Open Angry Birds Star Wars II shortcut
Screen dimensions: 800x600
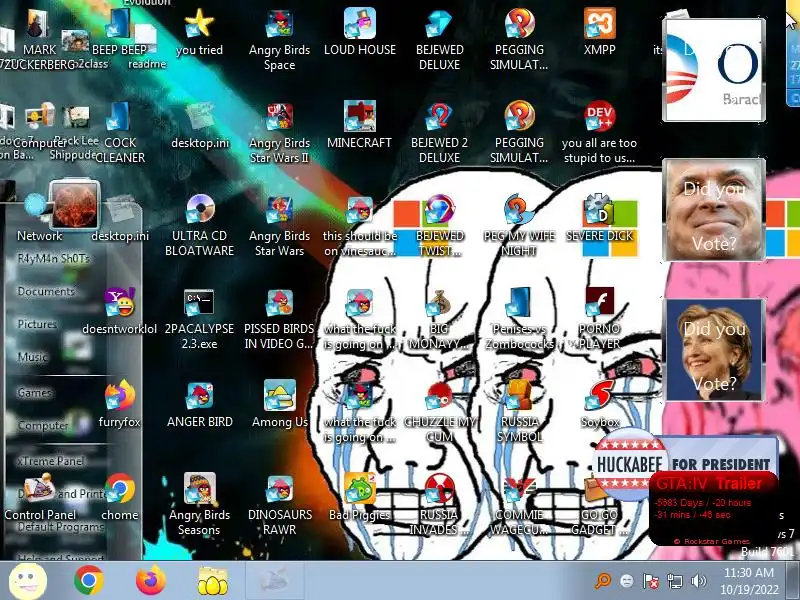coord(280,117)
